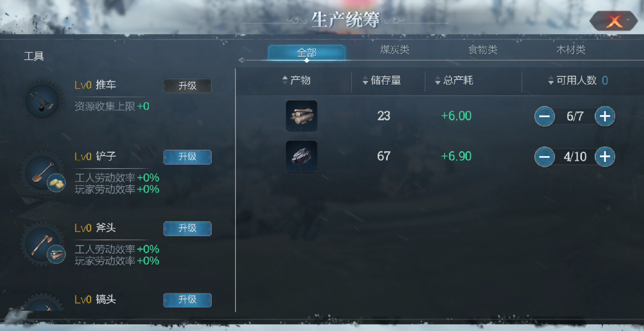Sort by 总产耗 column arrows

click(x=438, y=81)
